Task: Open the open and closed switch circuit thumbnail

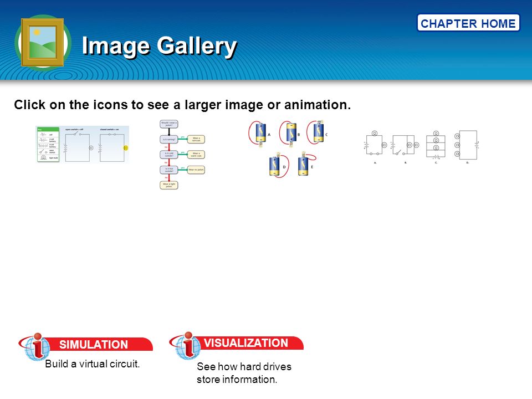Action: pyautogui.click(x=83, y=144)
